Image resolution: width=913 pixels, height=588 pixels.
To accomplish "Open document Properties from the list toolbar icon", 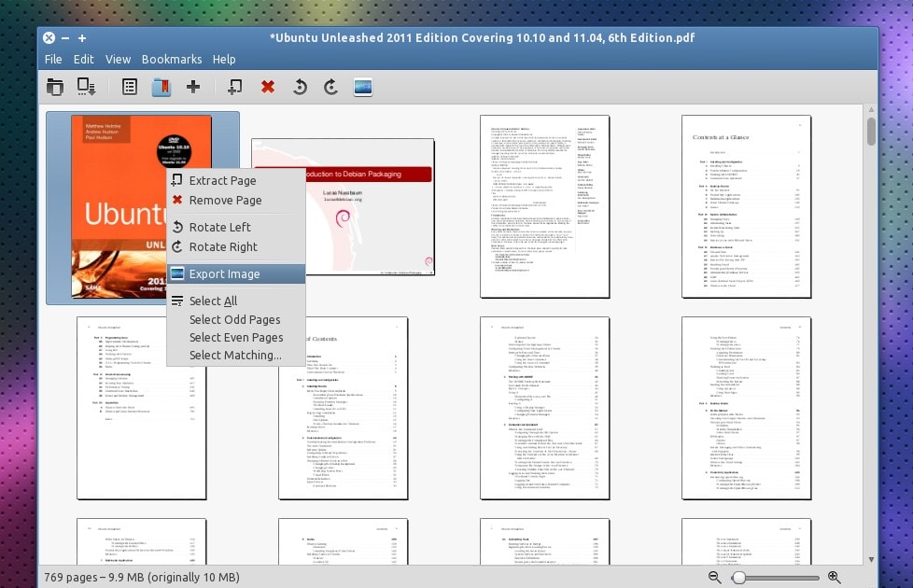I will 129,87.
